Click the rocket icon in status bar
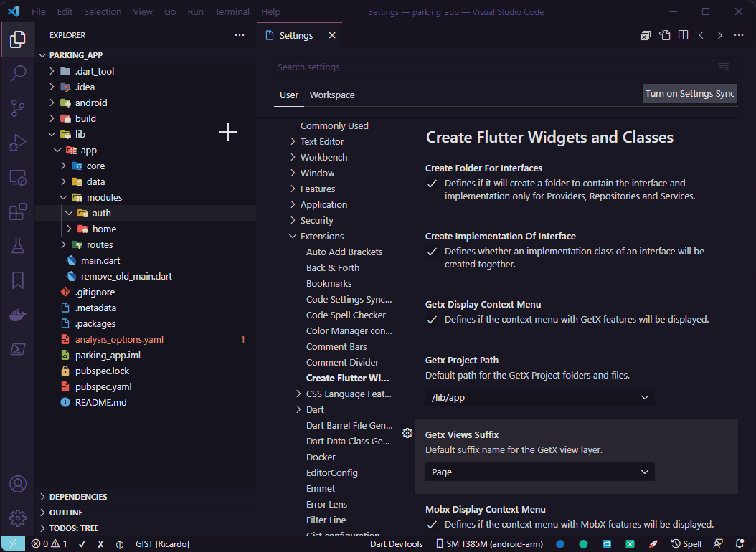Image resolution: width=756 pixels, height=552 pixels. [x=653, y=544]
